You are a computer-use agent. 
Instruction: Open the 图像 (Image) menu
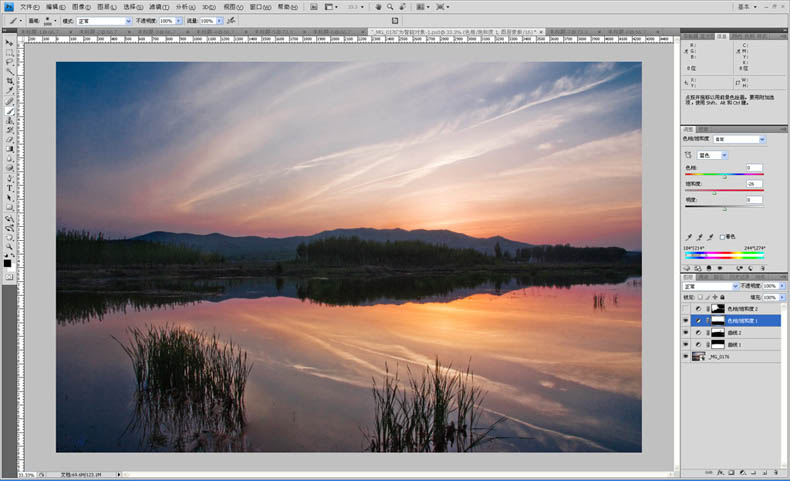[x=81, y=7]
